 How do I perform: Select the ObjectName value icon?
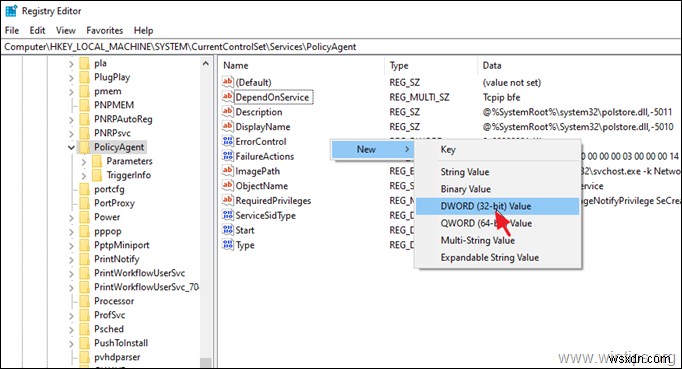(x=227, y=185)
